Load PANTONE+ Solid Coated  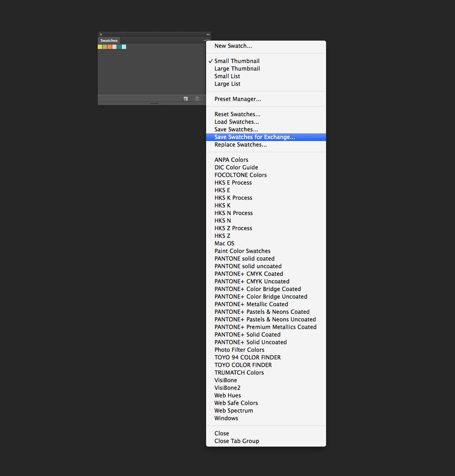tap(266, 334)
